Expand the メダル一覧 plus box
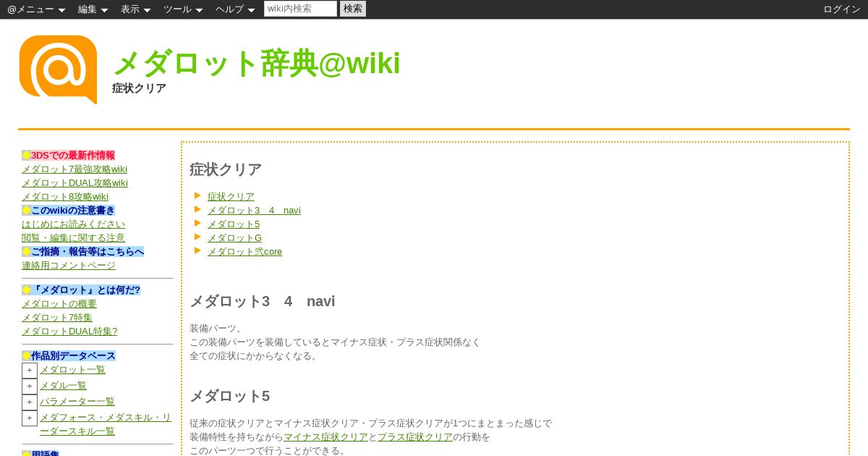868x456 pixels. (30, 387)
